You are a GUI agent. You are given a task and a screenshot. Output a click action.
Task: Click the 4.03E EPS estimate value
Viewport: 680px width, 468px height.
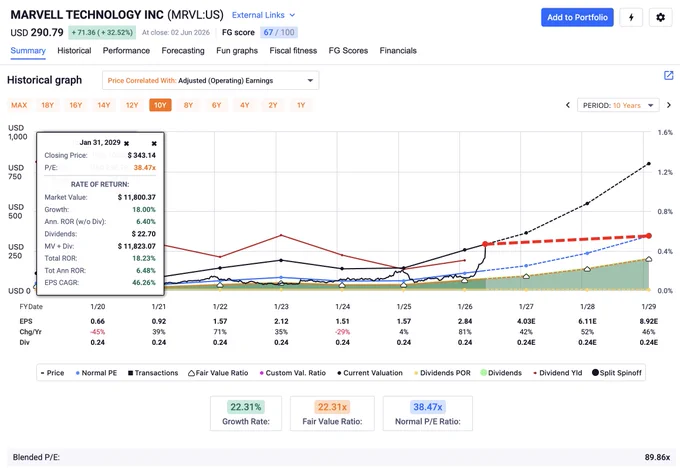(526, 321)
